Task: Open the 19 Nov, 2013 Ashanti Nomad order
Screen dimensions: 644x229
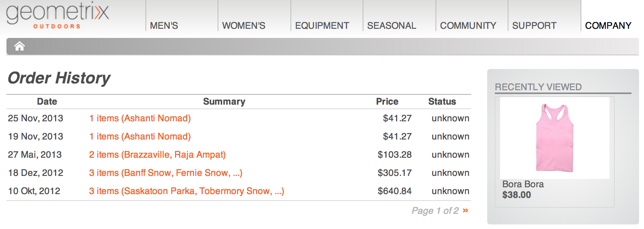Action: [140, 136]
